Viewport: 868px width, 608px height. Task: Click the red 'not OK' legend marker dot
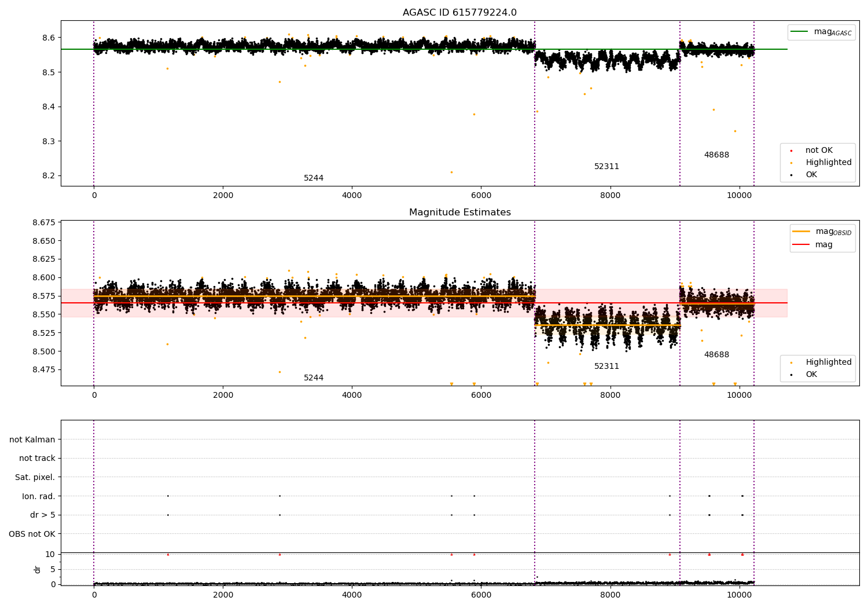click(x=791, y=151)
